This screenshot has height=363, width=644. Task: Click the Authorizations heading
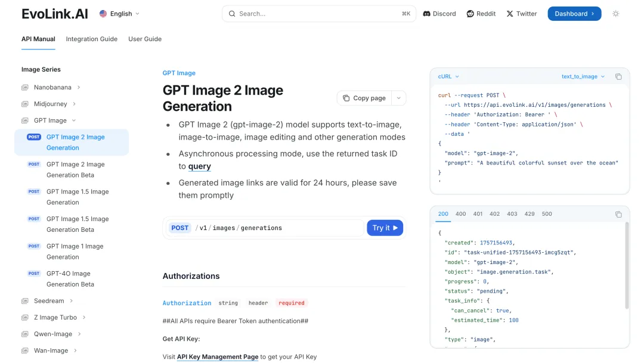point(191,276)
